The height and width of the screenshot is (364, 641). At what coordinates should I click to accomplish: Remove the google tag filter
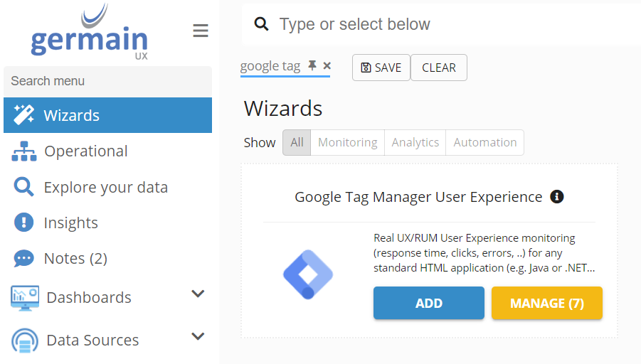(x=327, y=66)
